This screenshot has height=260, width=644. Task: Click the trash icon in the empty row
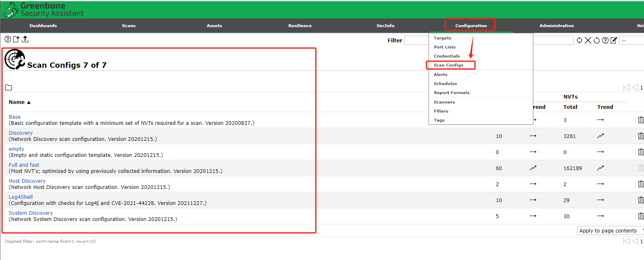641,152
